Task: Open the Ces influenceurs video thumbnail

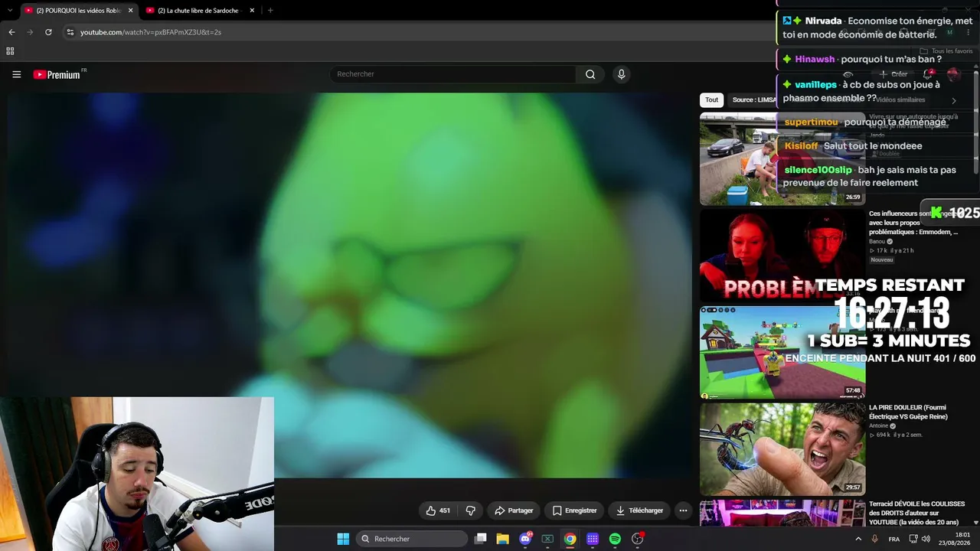Action: pos(782,256)
